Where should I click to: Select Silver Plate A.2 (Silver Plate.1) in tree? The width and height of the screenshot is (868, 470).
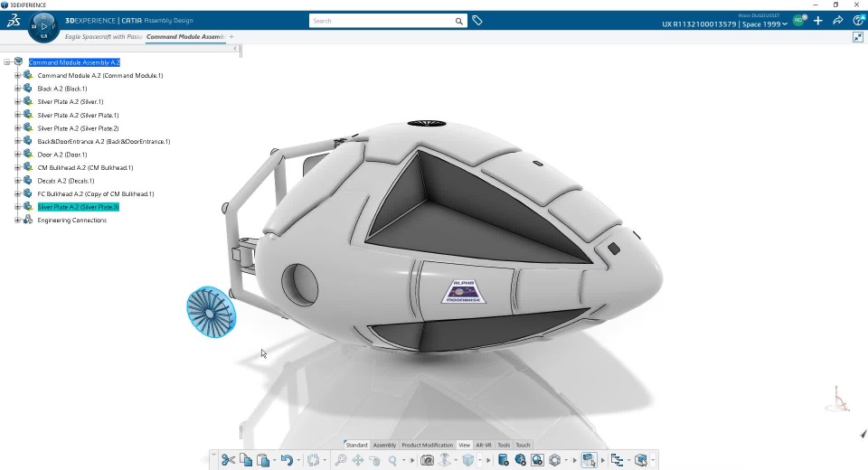78,115
